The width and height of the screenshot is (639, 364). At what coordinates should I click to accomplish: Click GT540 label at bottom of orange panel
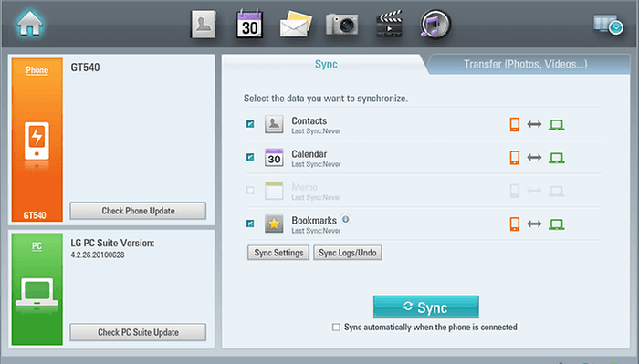(35, 215)
